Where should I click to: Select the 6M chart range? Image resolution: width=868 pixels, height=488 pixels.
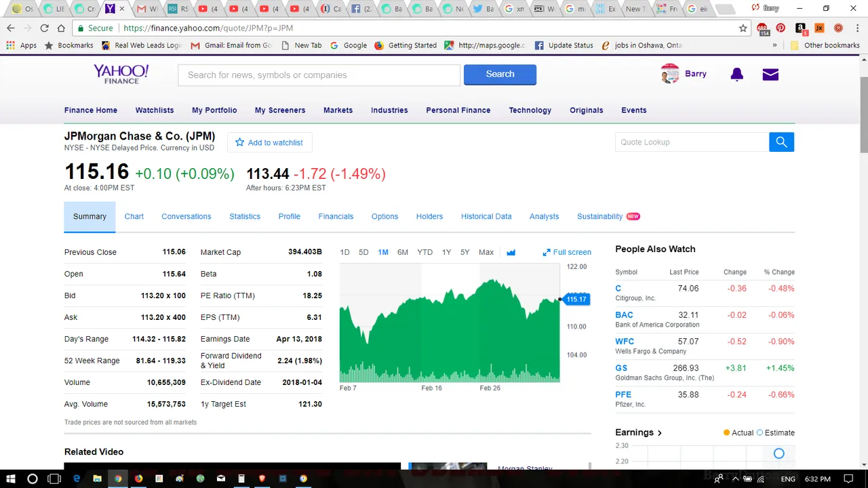tap(403, 252)
